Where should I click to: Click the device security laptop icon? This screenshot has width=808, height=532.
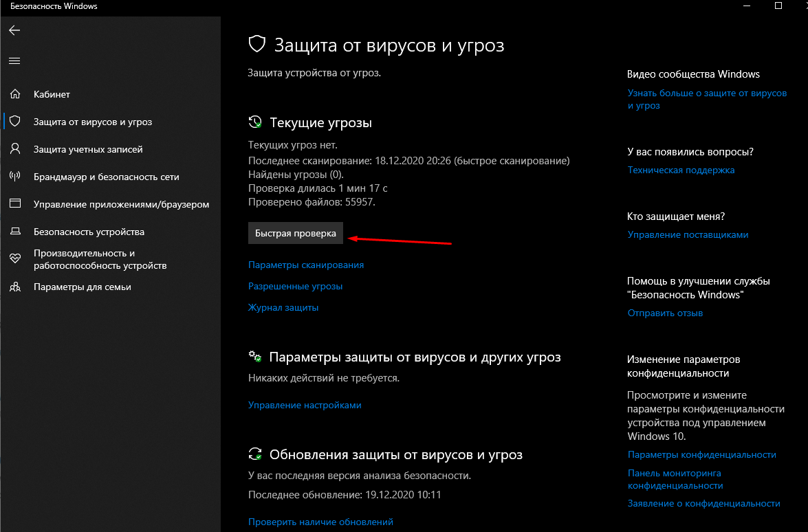14,232
